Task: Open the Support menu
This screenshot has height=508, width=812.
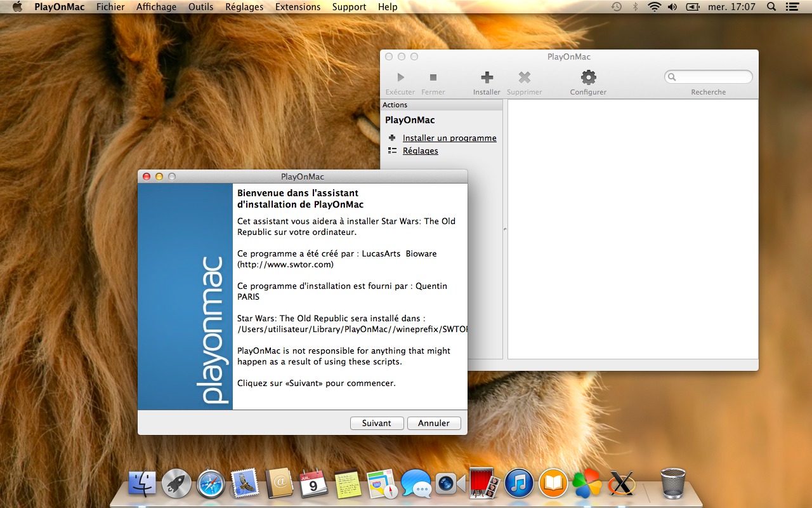Action: [x=349, y=7]
